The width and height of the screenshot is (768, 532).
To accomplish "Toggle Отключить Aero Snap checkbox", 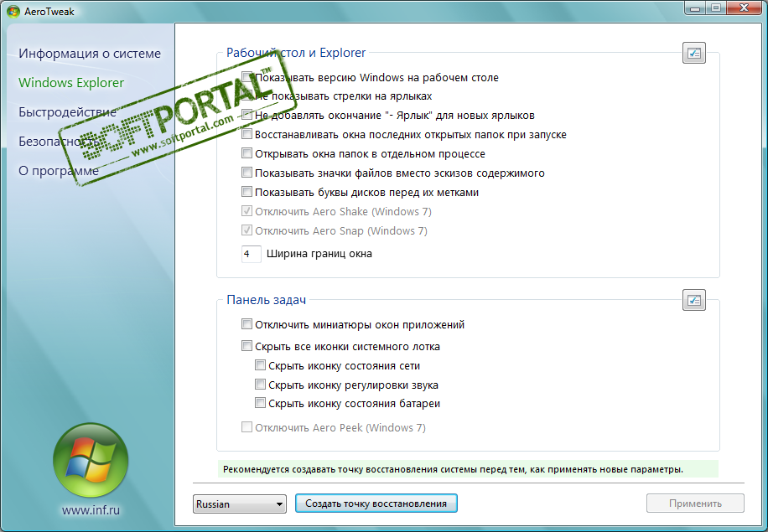I will coord(246,230).
